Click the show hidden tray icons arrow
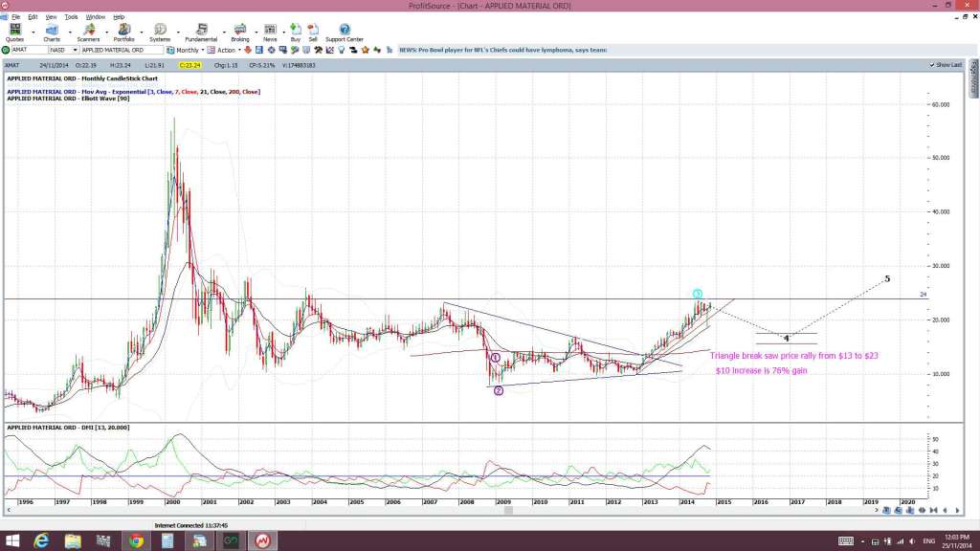The height and width of the screenshot is (551, 980). click(x=862, y=541)
